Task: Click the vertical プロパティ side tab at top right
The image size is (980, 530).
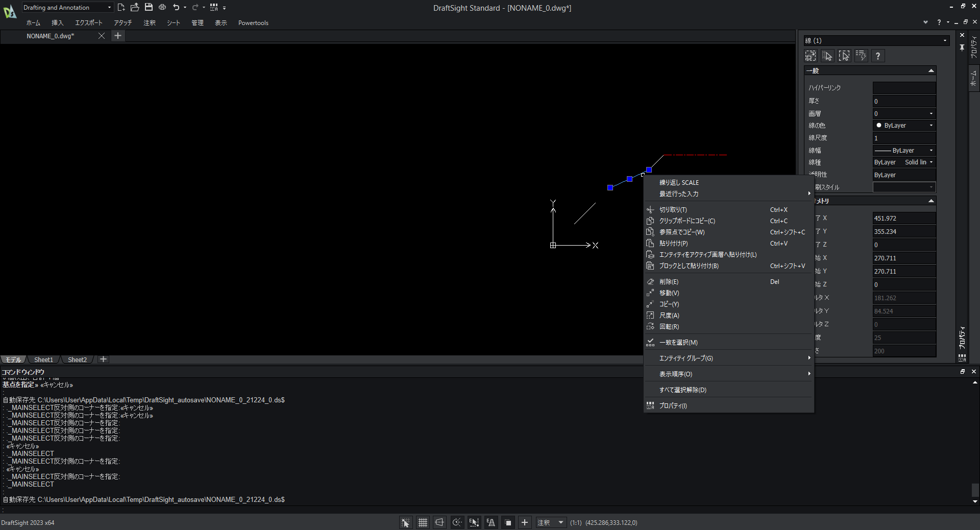Action: (x=974, y=47)
